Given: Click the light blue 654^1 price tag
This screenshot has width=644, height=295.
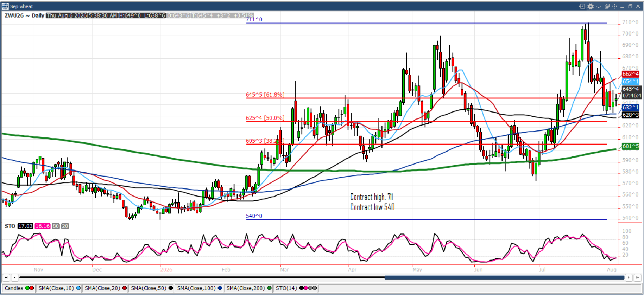Looking at the screenshot, I should pos(630,82).
